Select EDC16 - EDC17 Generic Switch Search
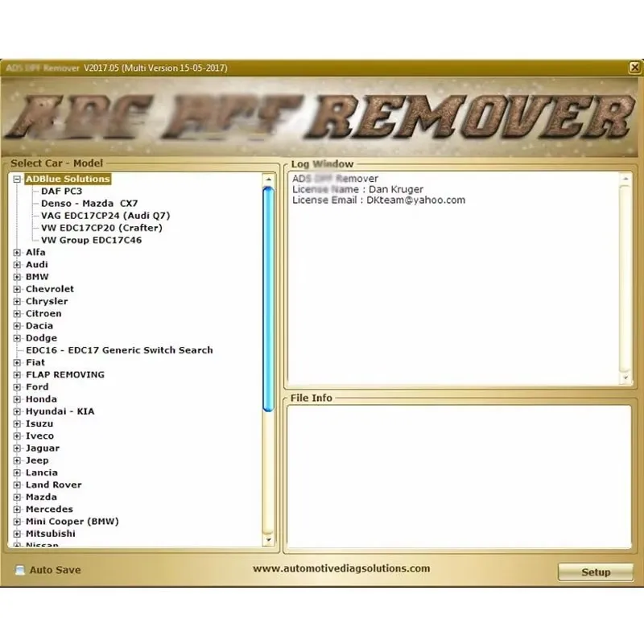 click(x=119, y=350)
